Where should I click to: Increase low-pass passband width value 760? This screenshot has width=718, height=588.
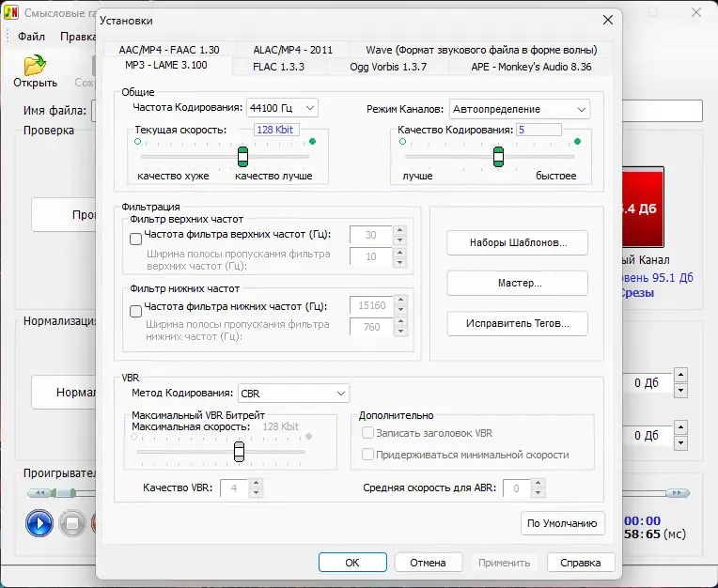point(400,322)
